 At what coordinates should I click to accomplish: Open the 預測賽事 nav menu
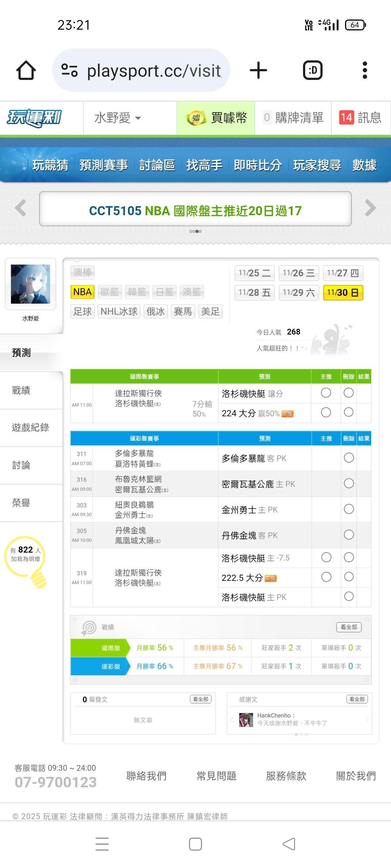click(104, 165)
